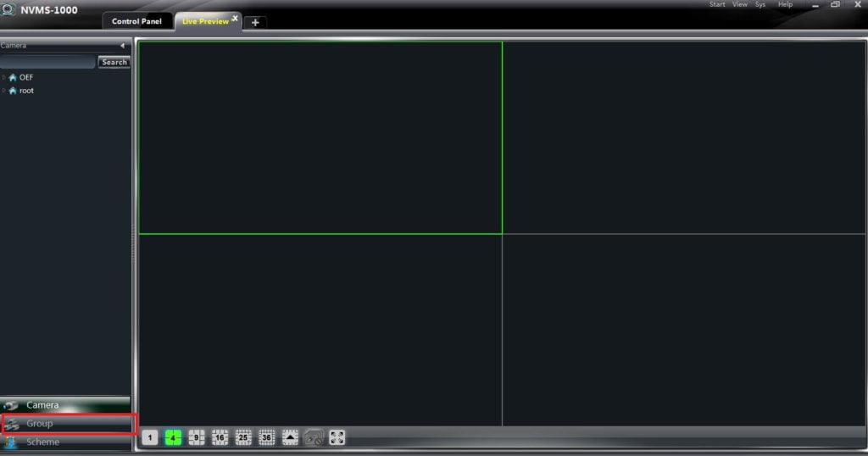Select the 25-window split layout

tap(243, 437)
